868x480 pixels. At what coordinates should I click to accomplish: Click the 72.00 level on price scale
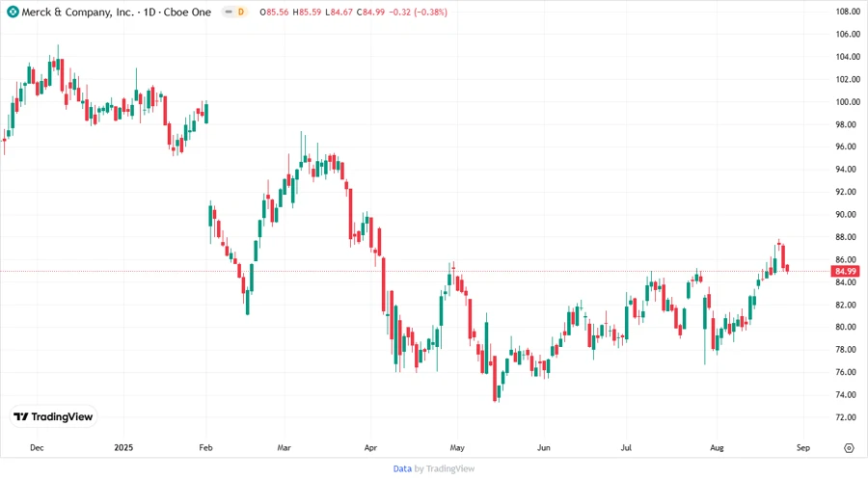click(x=848, y=417)
